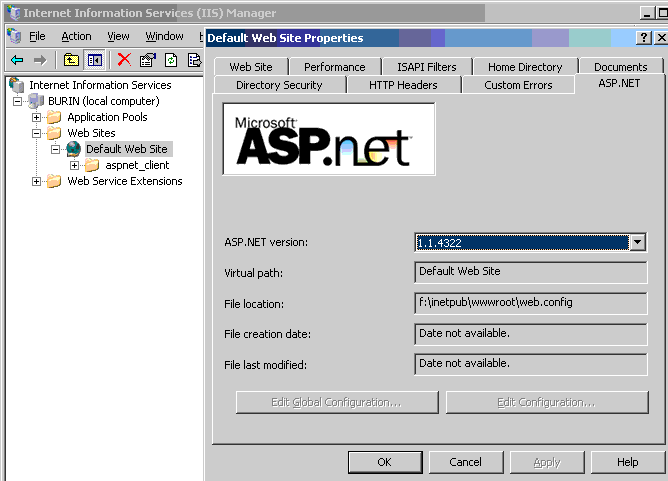
Task: Click the Application Pools folder icon
Action: pyautogui.click(x=54, y=117)
